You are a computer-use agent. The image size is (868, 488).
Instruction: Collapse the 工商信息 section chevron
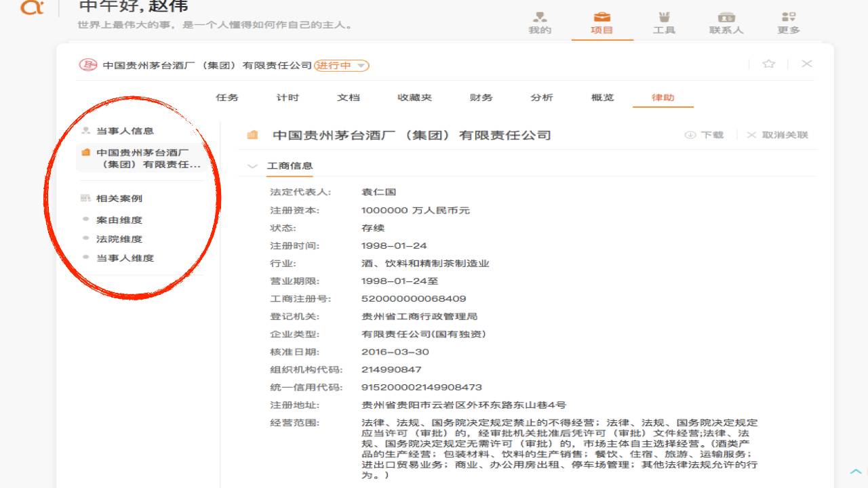(x=253, y=166)
